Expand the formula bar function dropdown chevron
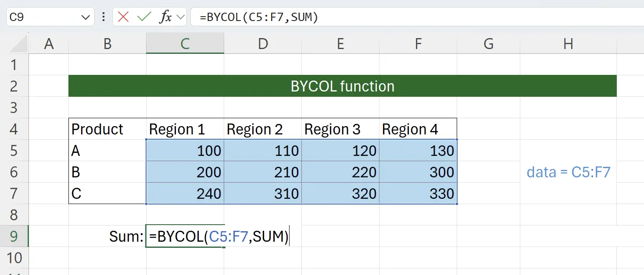Image resolution: width=644 pixels, height=275 pixels. [x=180, y=17]
